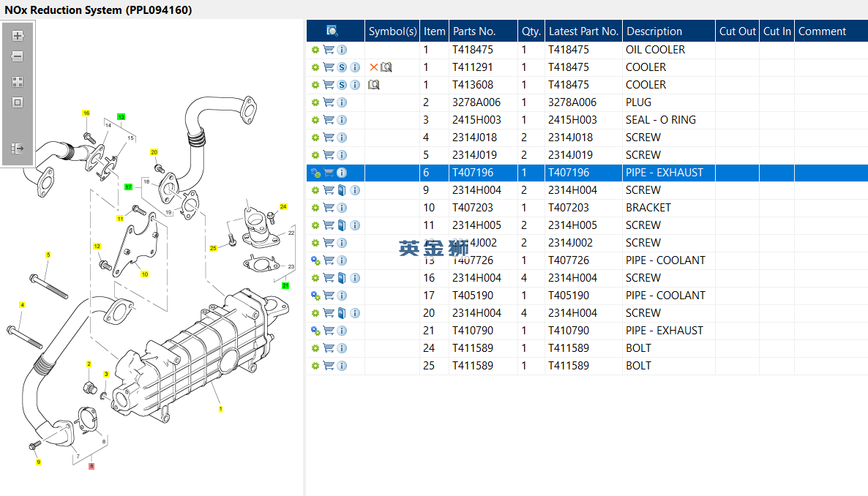Open info icon for item 20 SCREW
Viewport: 868px width, 496px height.
[x=356, y=313]
